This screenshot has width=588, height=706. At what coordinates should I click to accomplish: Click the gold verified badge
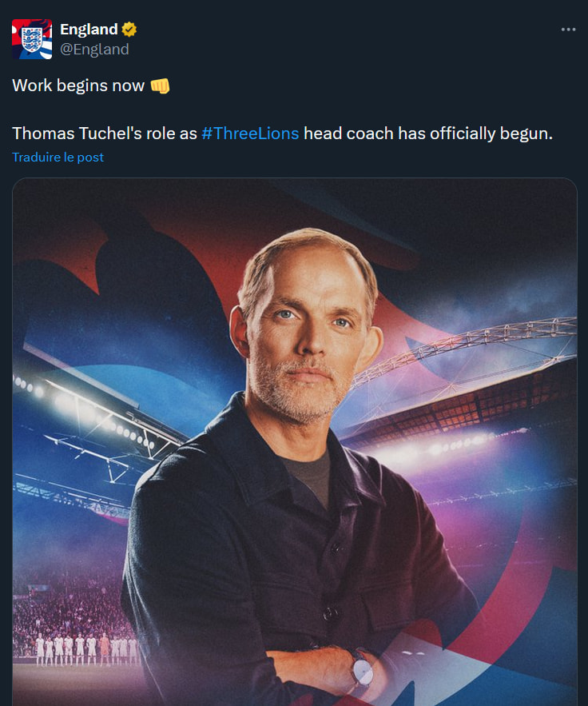pyautogui.click(x=129, y=30)
